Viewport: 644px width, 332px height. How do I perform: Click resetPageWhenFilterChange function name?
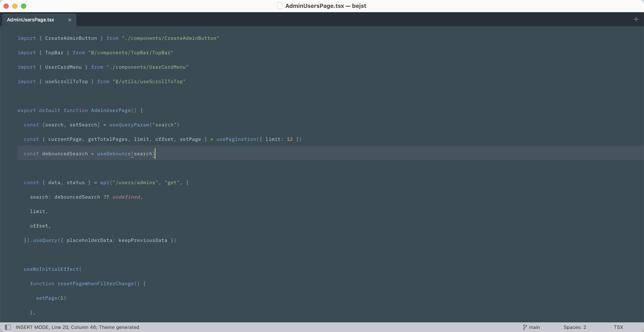(x=95, y=284)
